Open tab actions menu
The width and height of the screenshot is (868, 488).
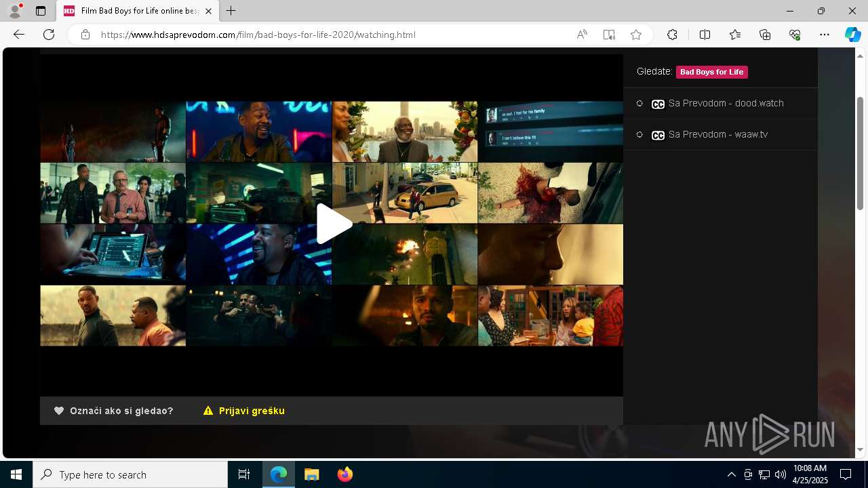[x=41, y=11]
